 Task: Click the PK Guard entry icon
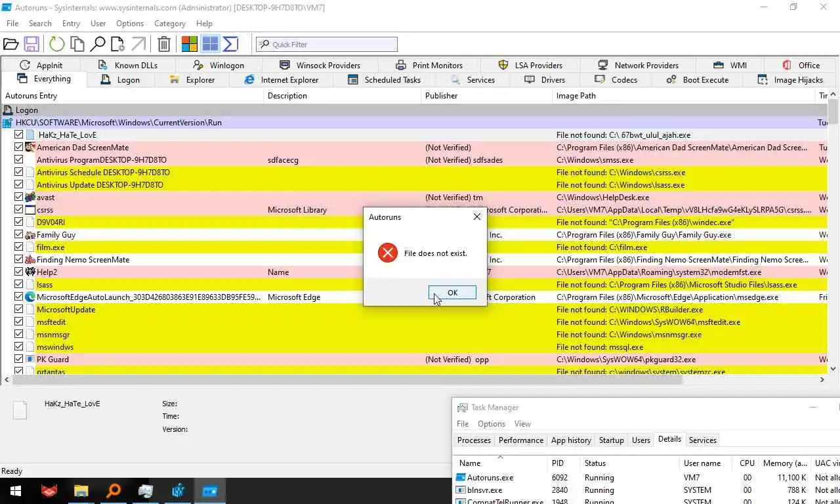[x=30, y=359]
